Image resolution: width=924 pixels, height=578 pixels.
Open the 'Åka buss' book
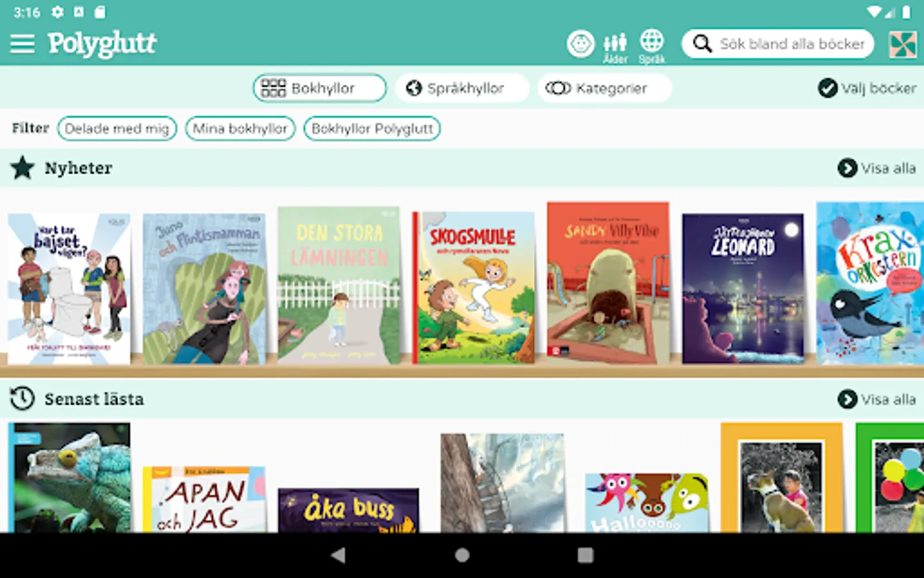(348, 510)
